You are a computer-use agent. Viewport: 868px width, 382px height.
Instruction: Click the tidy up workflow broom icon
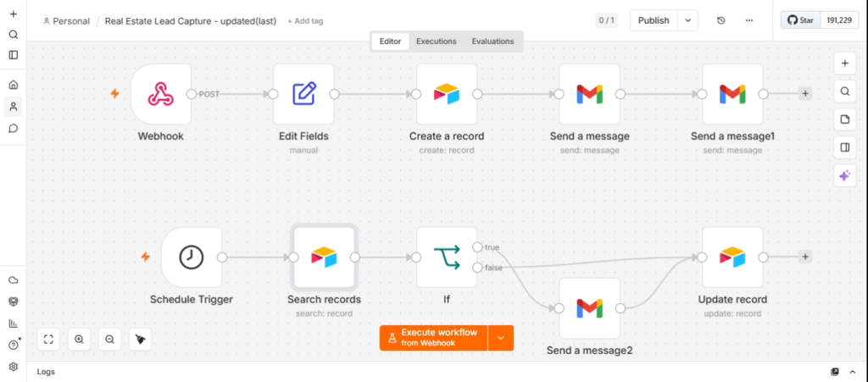(141, 340)
